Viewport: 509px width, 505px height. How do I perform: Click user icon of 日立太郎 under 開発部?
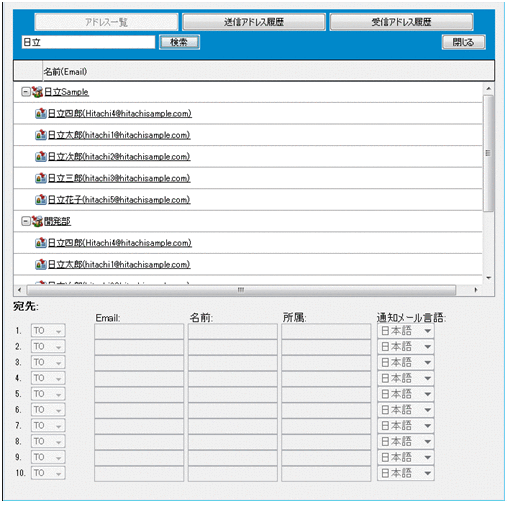(x=41, y=264)
